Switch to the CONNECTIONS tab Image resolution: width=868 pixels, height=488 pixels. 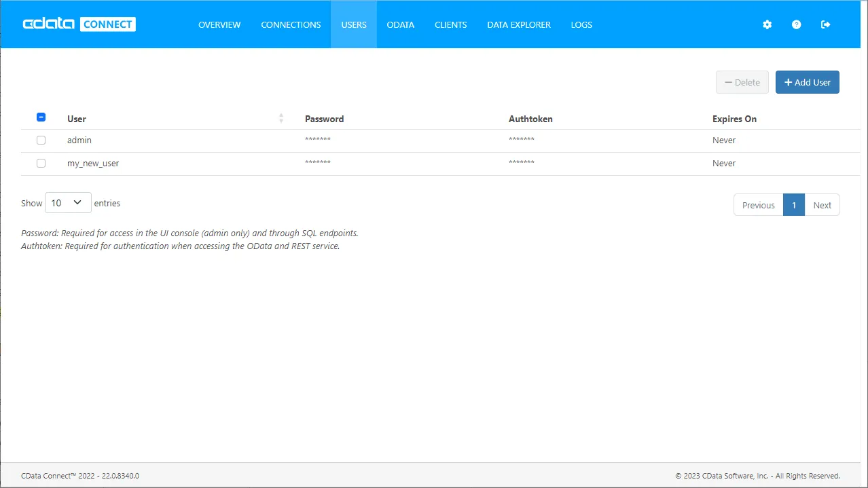(x=290, y=24)
